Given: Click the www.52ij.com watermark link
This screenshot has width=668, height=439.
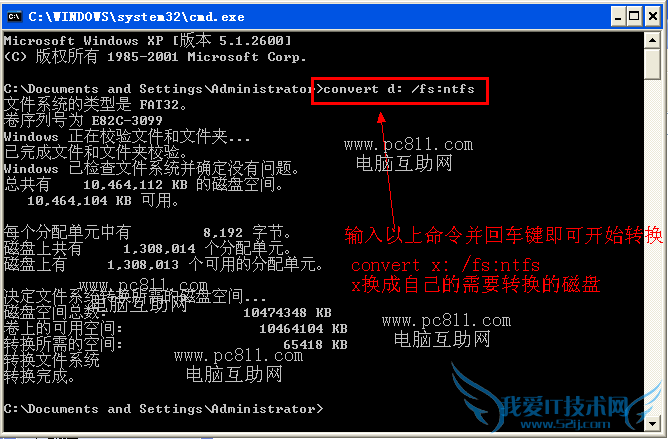Looking at the screenshot, I should (565, 425).
